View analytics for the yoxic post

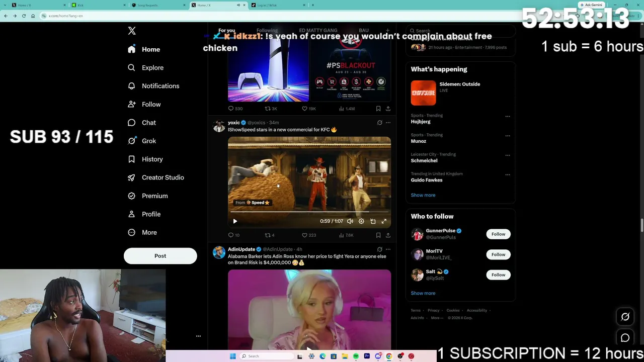tap(346, 235)
